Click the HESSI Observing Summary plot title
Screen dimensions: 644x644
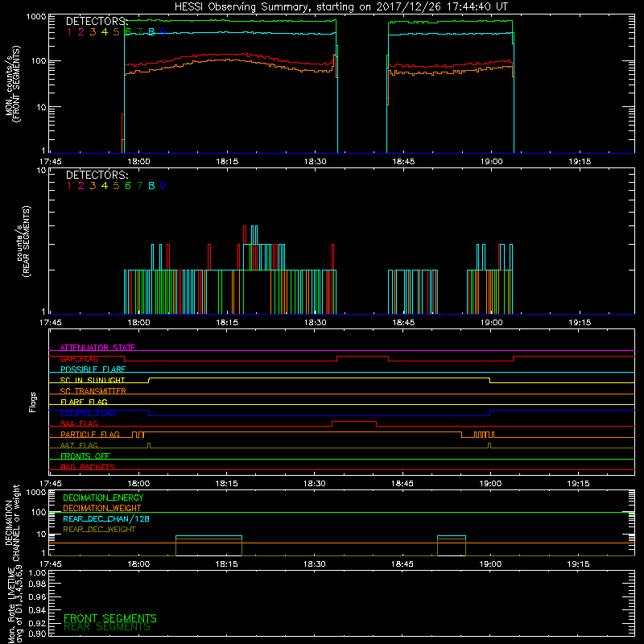(341, 7)
